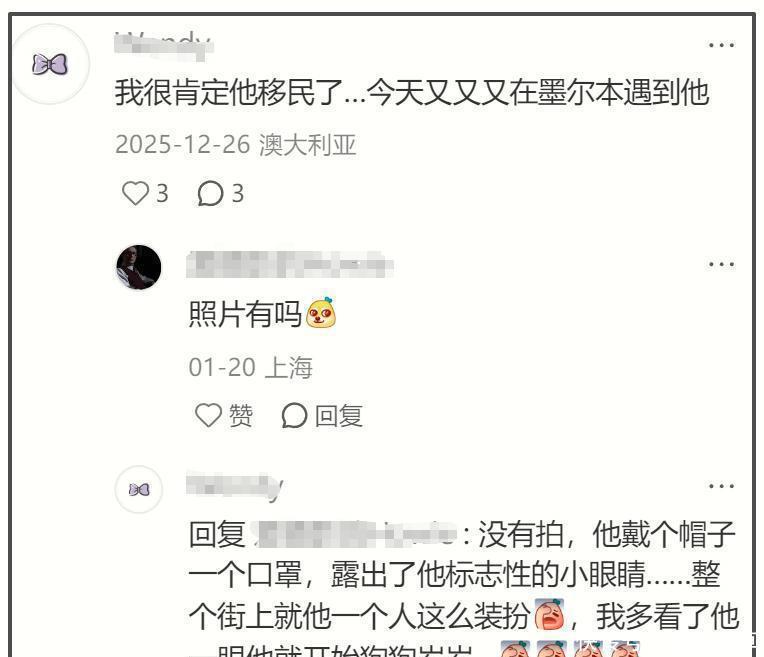Open more options dots on 照片有吗 reply
This screenshot has width=764, height=657.
[721, 265]
